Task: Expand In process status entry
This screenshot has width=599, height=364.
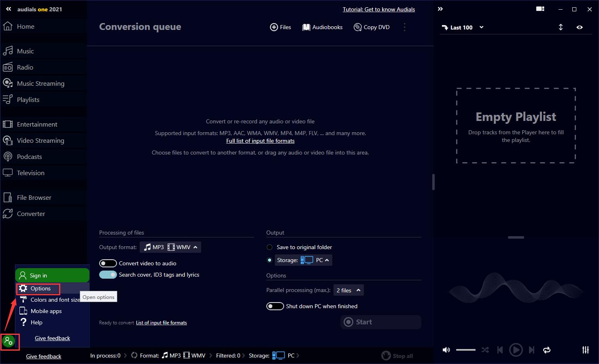Action: click(x=108, y=356)
